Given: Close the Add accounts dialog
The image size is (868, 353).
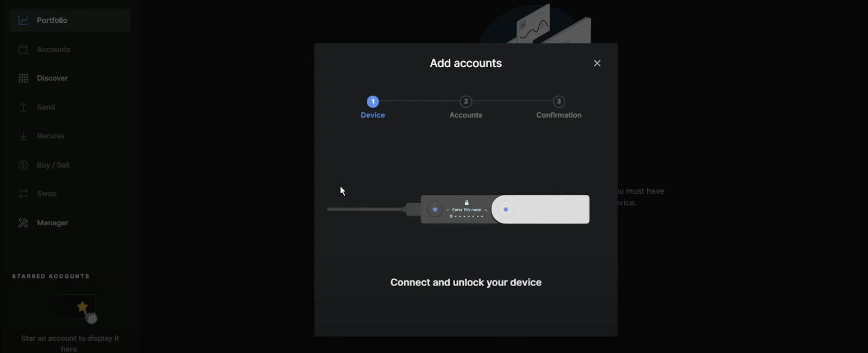Looking at the screenshot, I should pos(597,63).
